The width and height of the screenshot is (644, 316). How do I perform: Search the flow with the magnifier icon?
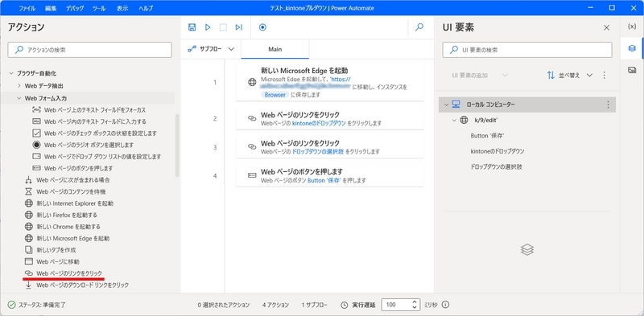tap(419, 27)
